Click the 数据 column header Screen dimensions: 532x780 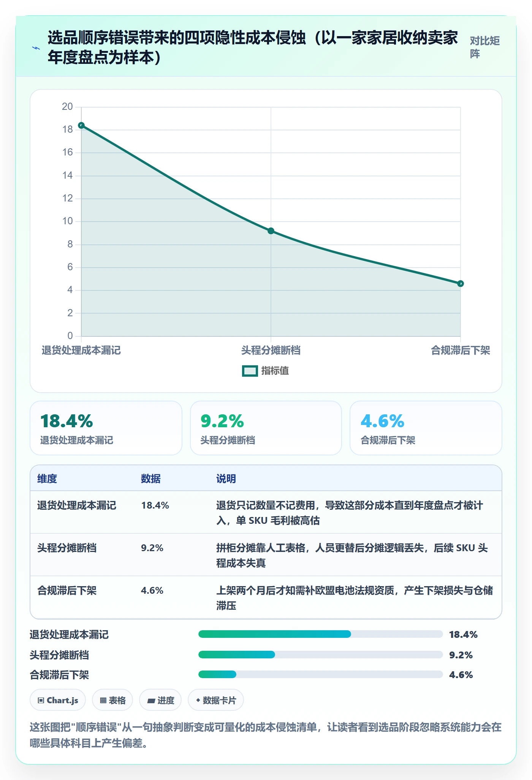click(151, 479)
